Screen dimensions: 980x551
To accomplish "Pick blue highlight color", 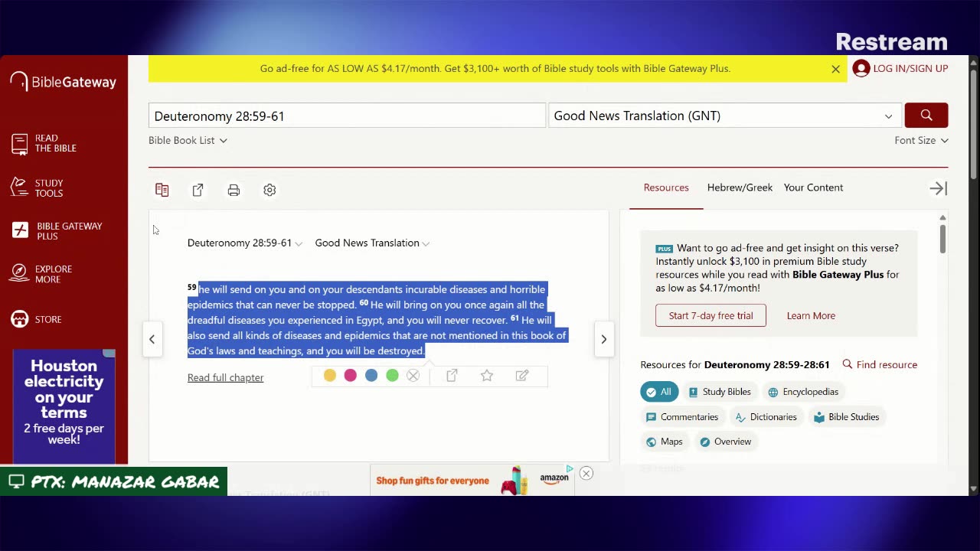I will pyautogui.click(x=371, y=376).
